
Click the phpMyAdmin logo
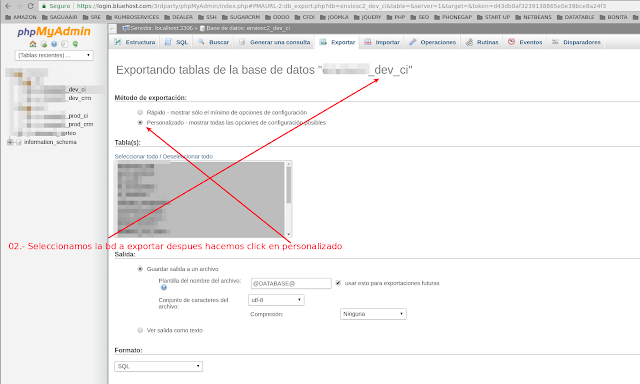click(x=54, y=31)
